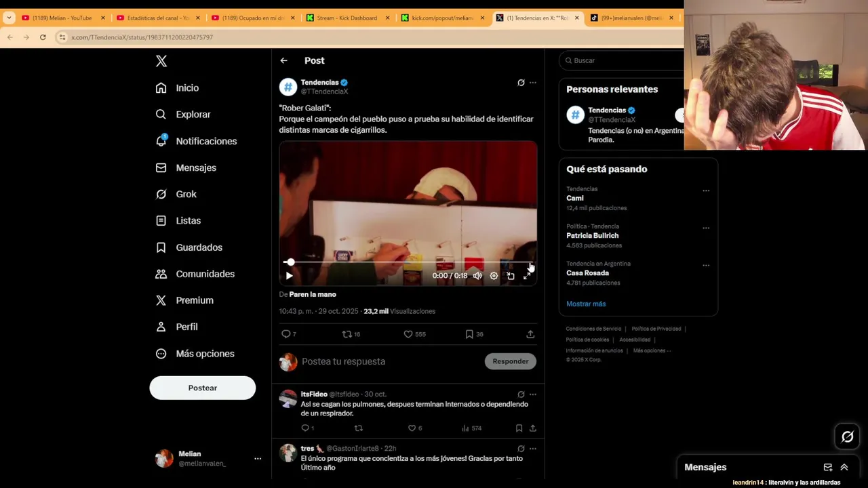Click the Grok icon on GastonIrlarte8's reply
This screenshot has height=488, width=868.
pyautogui.click(x=521, y=449)
